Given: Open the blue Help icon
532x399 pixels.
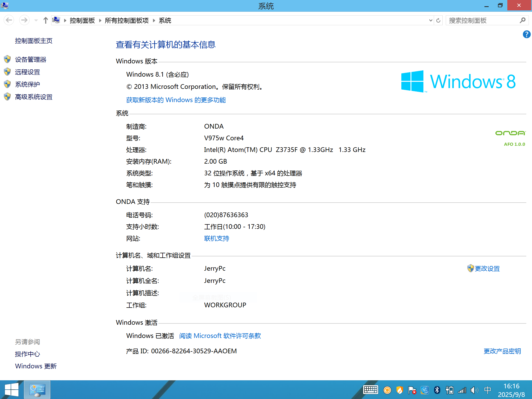Looking at the screenshot, I should pyautogui.click(x=527, y=34).
